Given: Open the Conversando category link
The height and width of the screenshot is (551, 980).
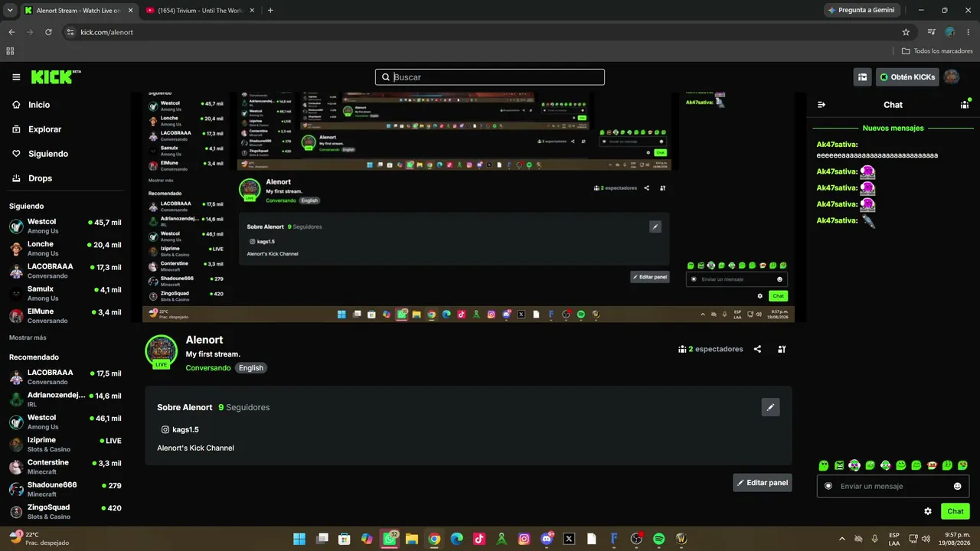Looking at the screenshot, I should click(208, 368).
